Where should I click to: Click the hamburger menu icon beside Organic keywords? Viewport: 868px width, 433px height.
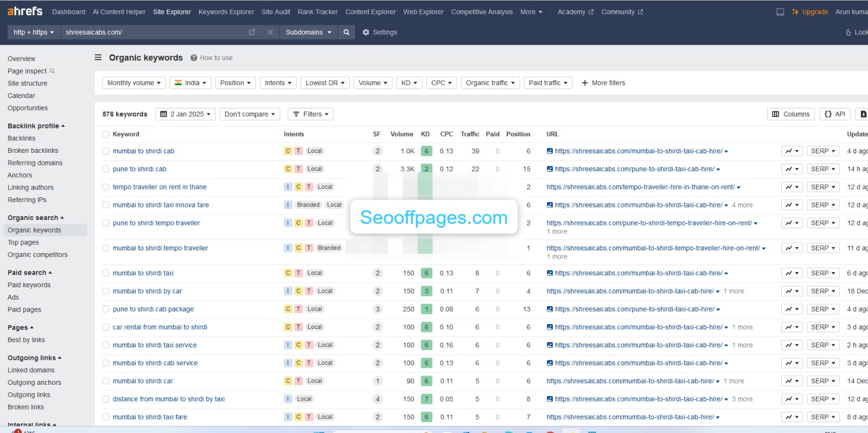98,57
